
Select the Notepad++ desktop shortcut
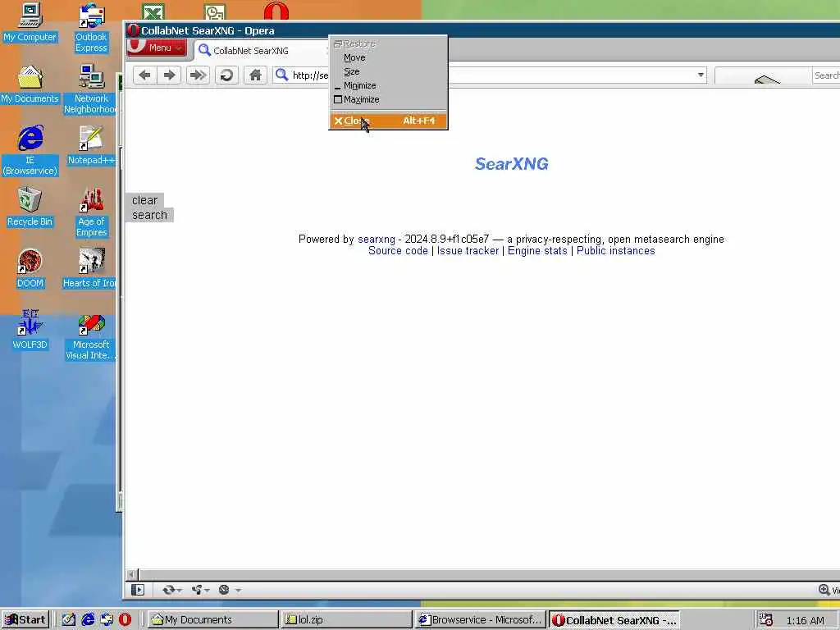(x=91, y=146)
